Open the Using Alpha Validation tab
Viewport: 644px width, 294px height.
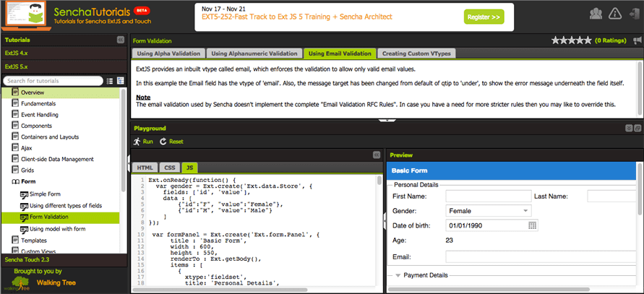pos(168,53)
